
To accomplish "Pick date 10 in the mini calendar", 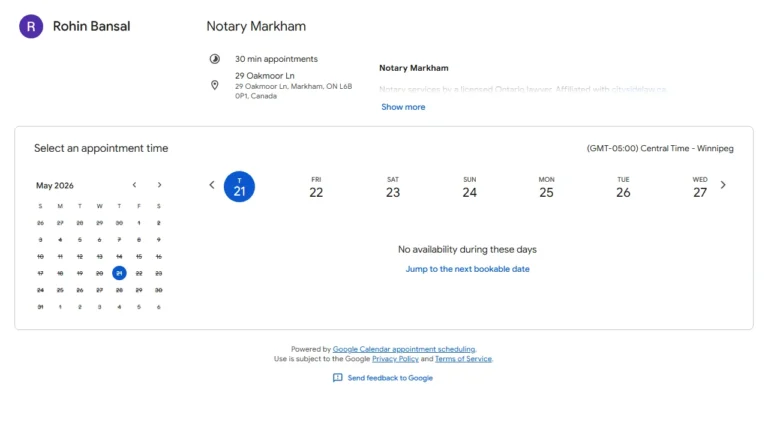I will 40,257.
